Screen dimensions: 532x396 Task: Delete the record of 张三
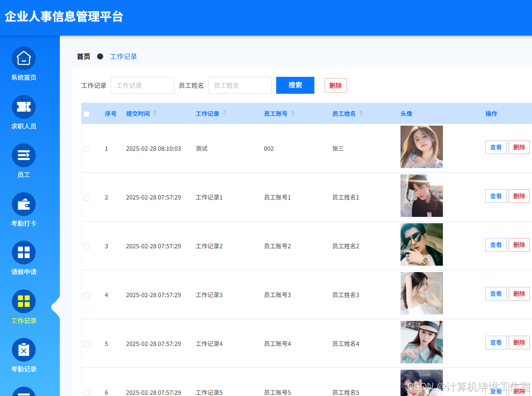click(519, 147)
